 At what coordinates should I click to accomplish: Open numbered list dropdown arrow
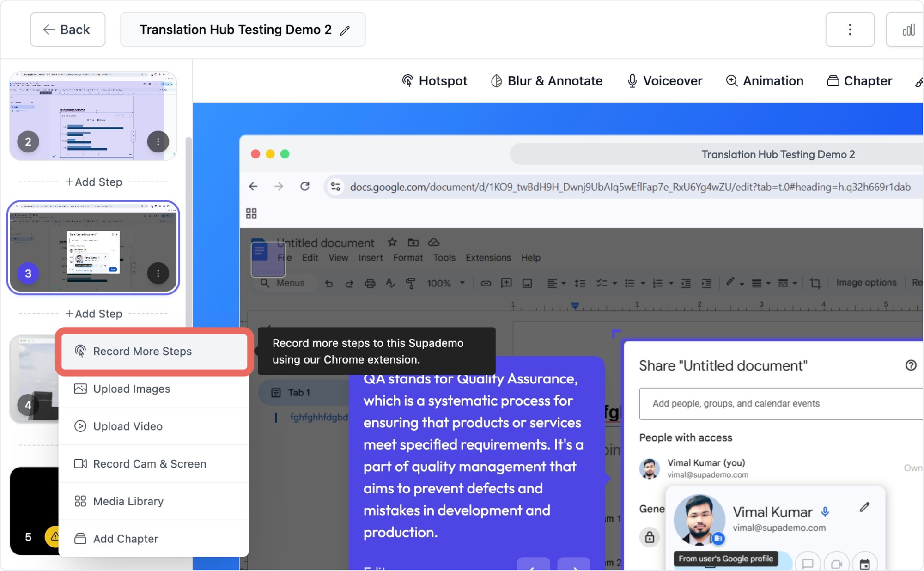(671, 283)
